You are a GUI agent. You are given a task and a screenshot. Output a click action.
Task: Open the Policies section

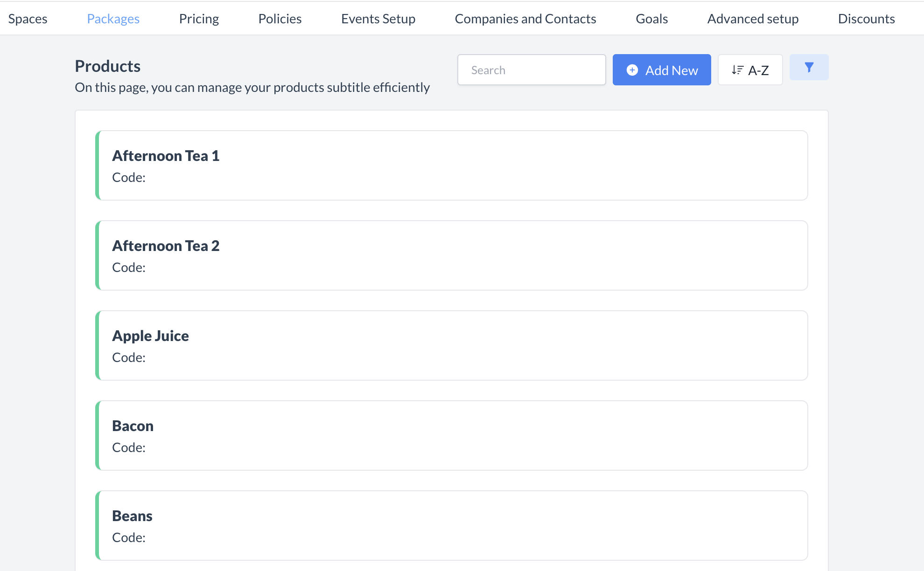[x=280, y=19]
